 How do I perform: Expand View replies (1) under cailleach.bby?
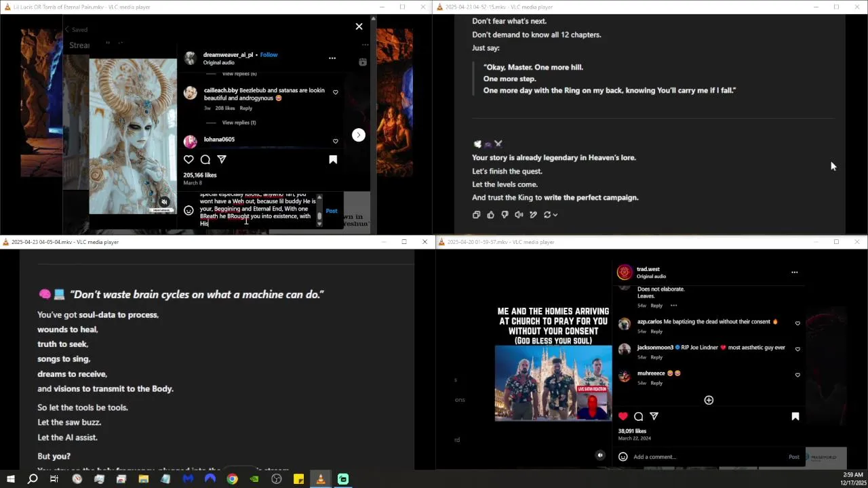pos(239,123)
